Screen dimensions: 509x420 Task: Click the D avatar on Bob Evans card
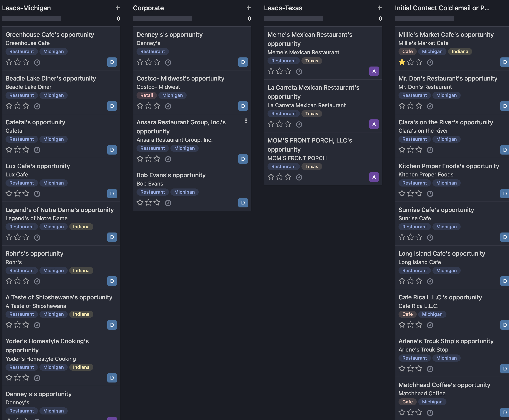[x=243, y=203]
